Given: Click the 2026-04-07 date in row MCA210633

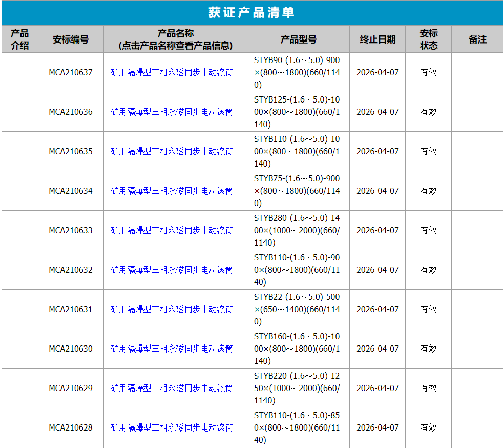Looking at the screenshot, I should pos(377,230).
